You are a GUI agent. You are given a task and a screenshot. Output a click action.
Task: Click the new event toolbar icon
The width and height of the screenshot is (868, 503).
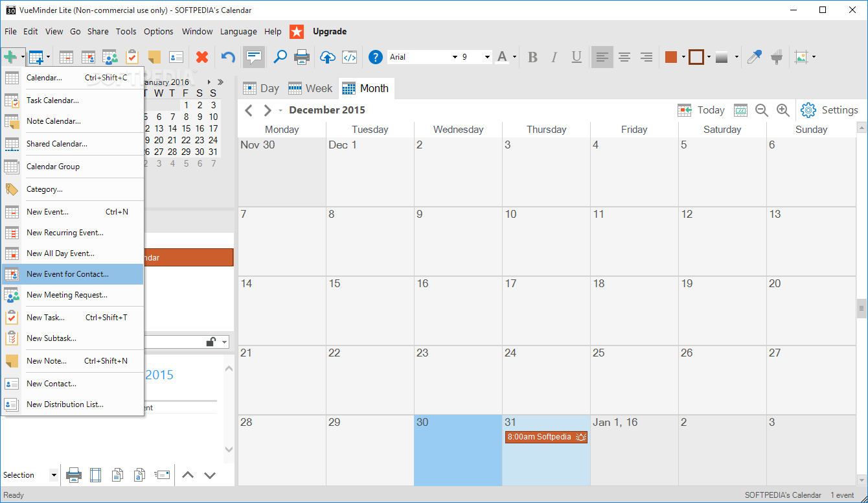pos(66,57)
